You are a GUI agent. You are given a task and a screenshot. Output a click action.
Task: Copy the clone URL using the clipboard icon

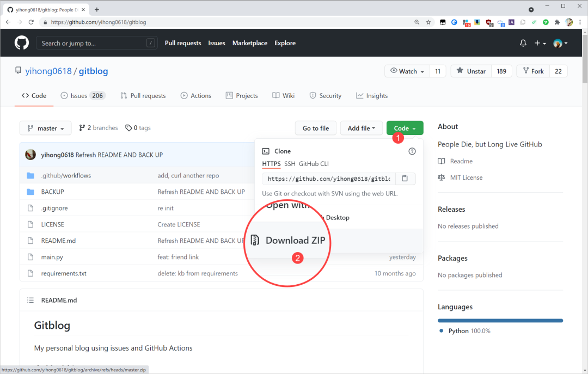click(x=405, y=178)
